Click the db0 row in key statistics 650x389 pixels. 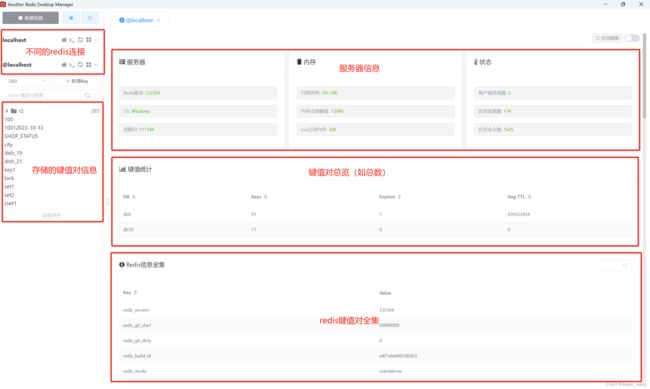point(376,214)
